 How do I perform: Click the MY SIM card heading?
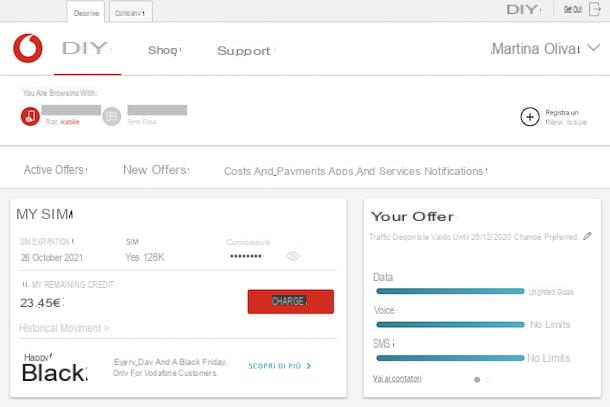44,214
